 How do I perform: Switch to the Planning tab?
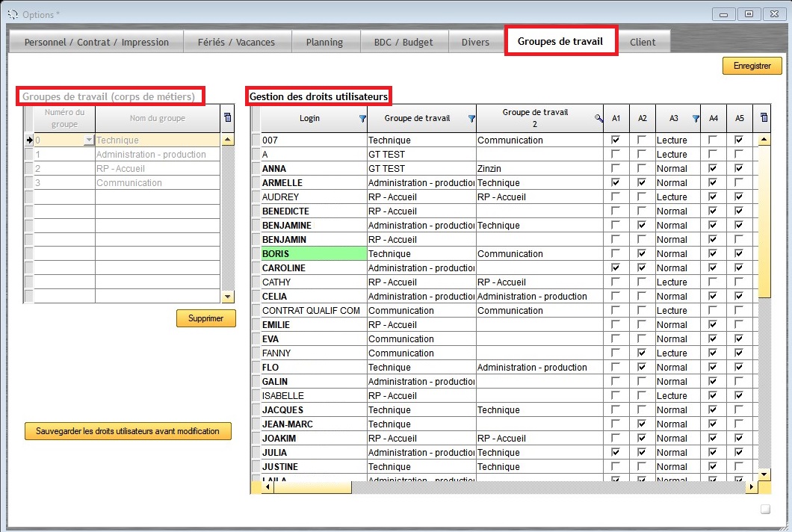324,43
